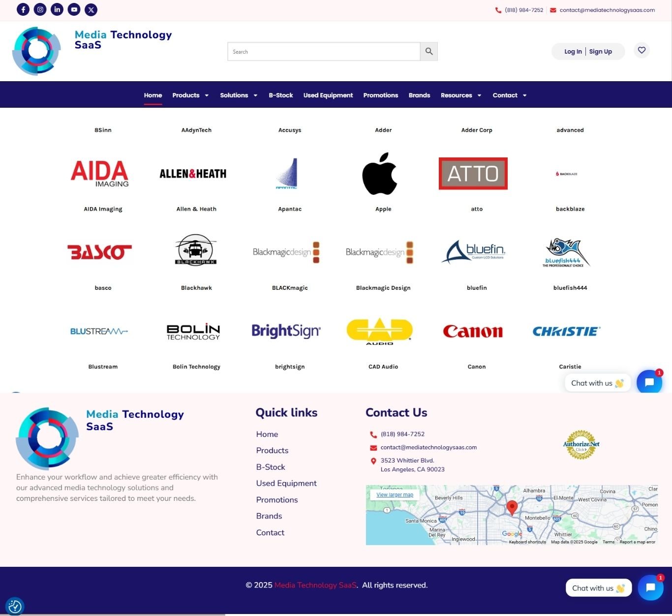Open the BrightSign brand logo

click(286, 331)
